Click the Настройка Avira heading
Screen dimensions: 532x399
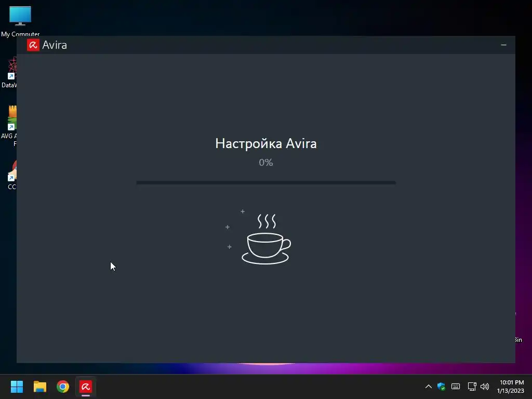pos(266,143)
